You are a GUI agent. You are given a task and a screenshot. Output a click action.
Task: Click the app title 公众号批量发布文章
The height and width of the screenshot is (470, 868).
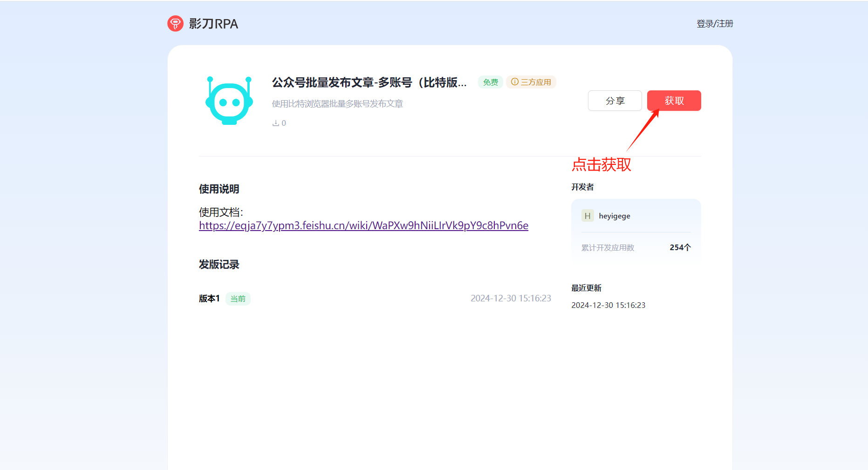[369, 82]
